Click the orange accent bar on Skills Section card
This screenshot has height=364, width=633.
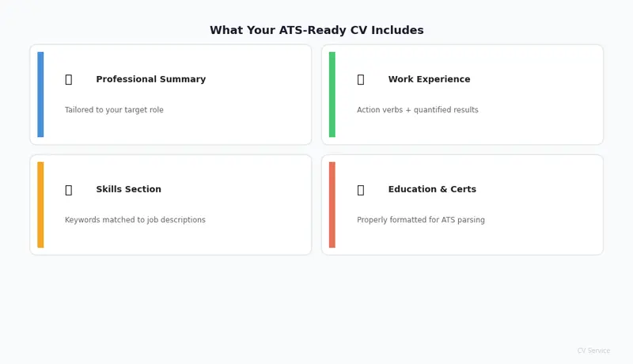(x=40, y=205)
